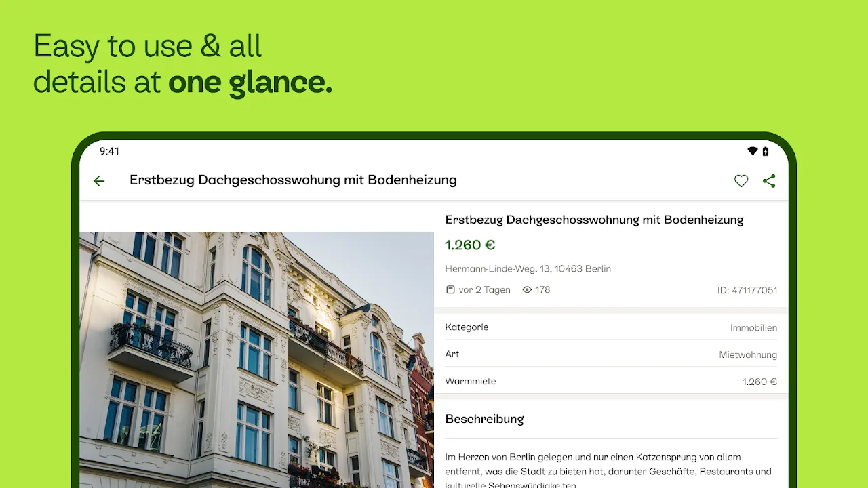Click the Warmmiete row value
This screenshot has width=868, height=488.
coord(759,382)
